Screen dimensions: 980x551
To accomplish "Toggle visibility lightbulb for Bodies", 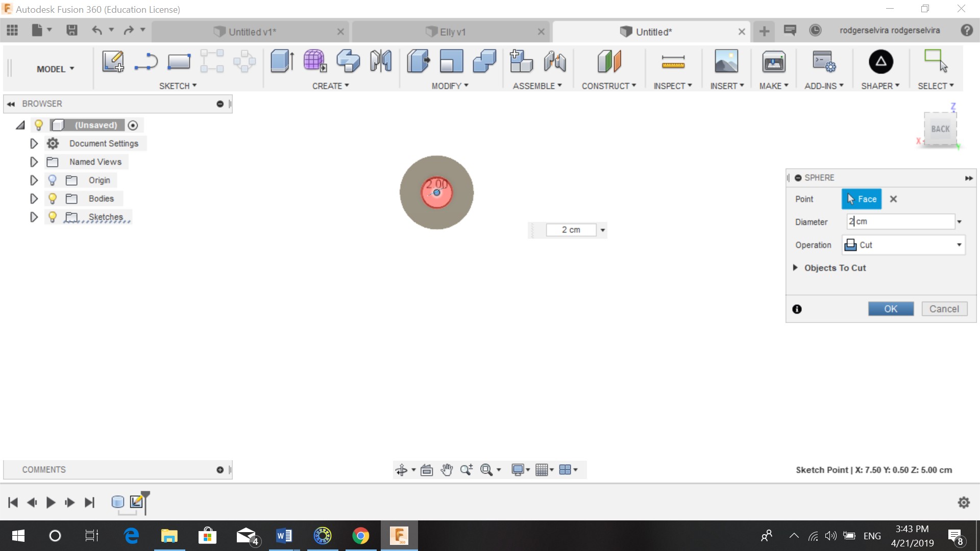I will [52, 198].
